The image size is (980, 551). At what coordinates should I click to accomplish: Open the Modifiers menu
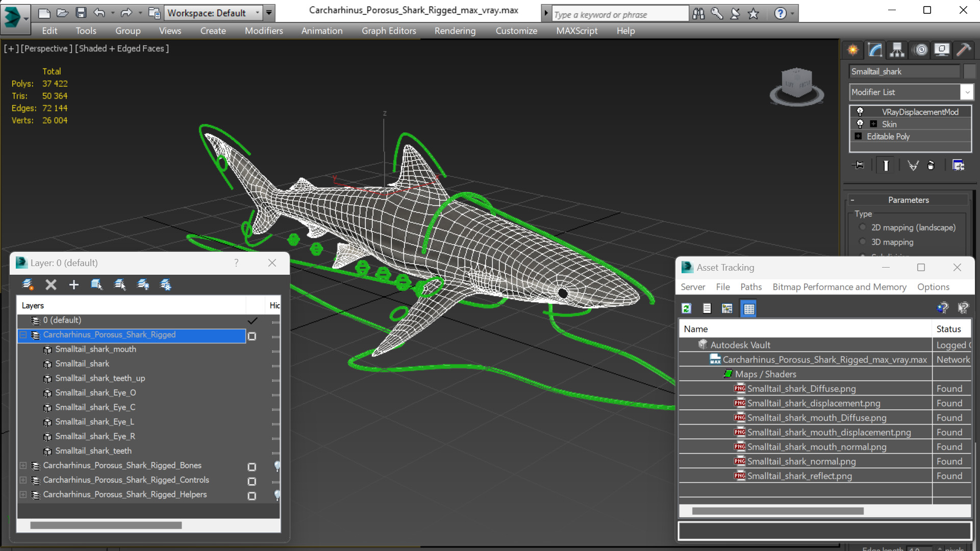click(264, 31)
